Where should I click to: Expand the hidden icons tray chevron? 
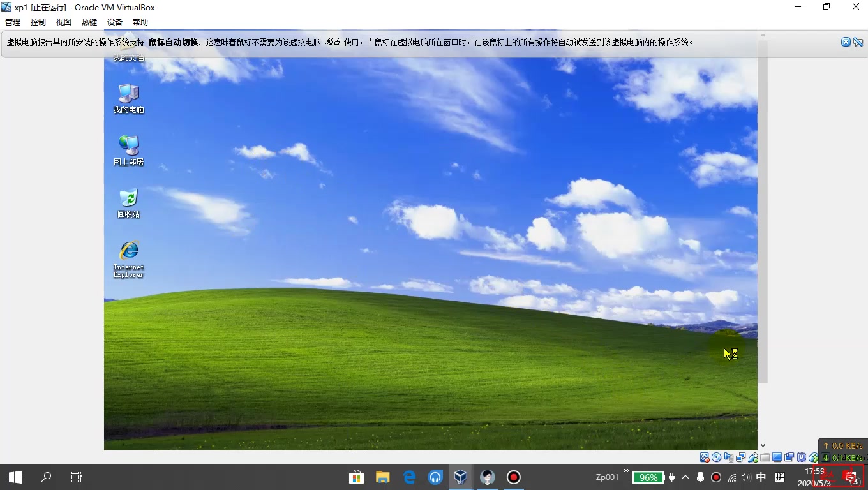(x=684, y=477)
